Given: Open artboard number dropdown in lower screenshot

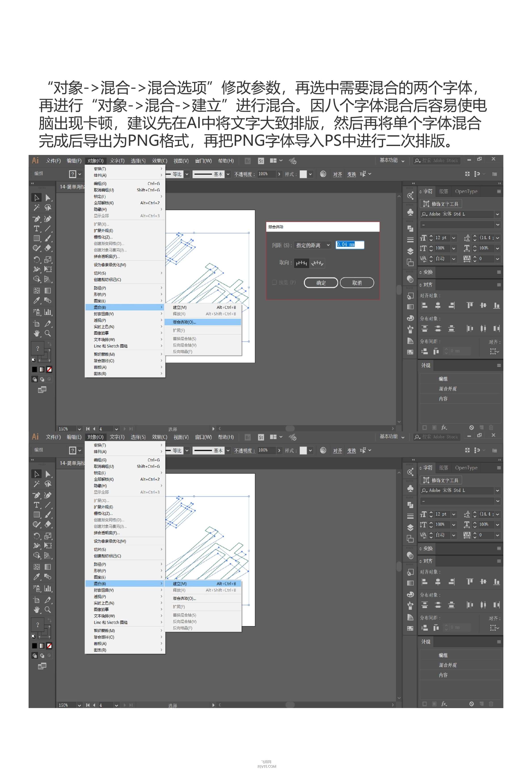Looking at the screenshot, I should pos(116,705).
